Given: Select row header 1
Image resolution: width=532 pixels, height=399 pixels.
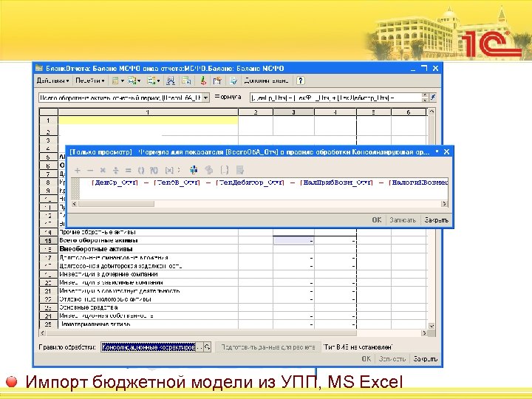Looking at the screenshot, I should 49,120.
